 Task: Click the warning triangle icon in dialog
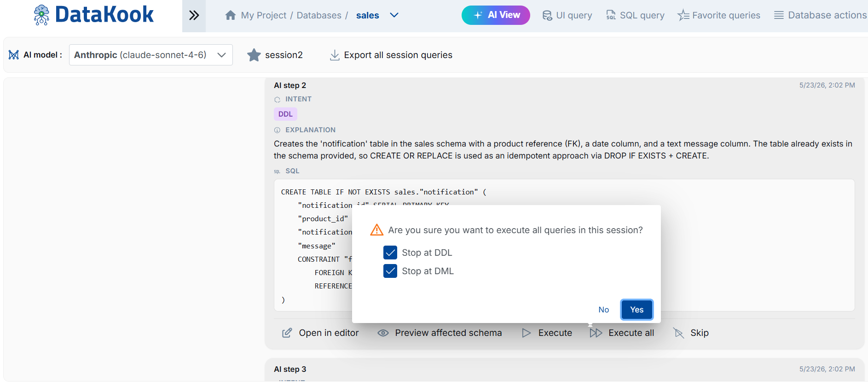pos(377,229)
